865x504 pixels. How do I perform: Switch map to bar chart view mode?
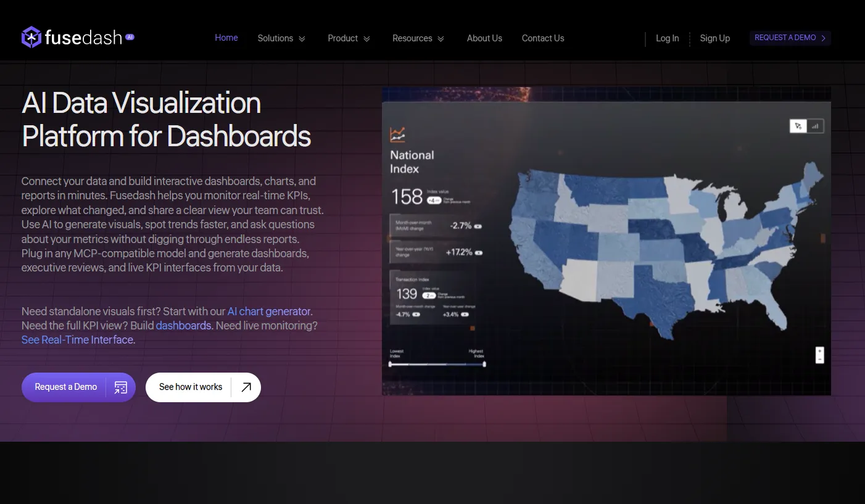tap(815, 126)
